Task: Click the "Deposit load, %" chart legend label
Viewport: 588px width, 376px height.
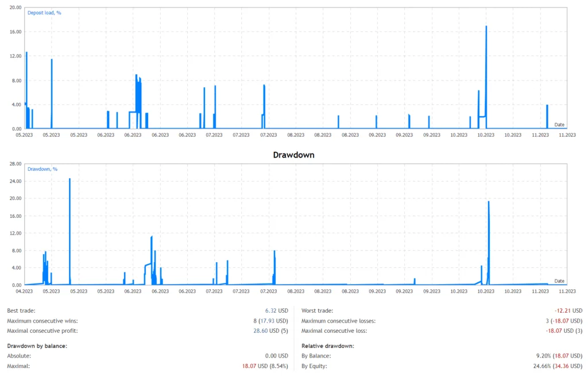Action: (x=44, y=13)
